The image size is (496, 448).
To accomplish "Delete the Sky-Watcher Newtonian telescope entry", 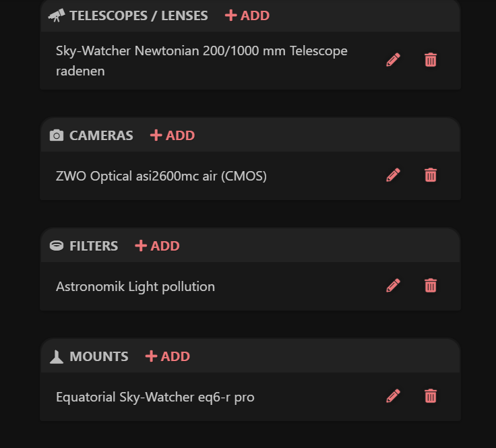I will [431, 60].
